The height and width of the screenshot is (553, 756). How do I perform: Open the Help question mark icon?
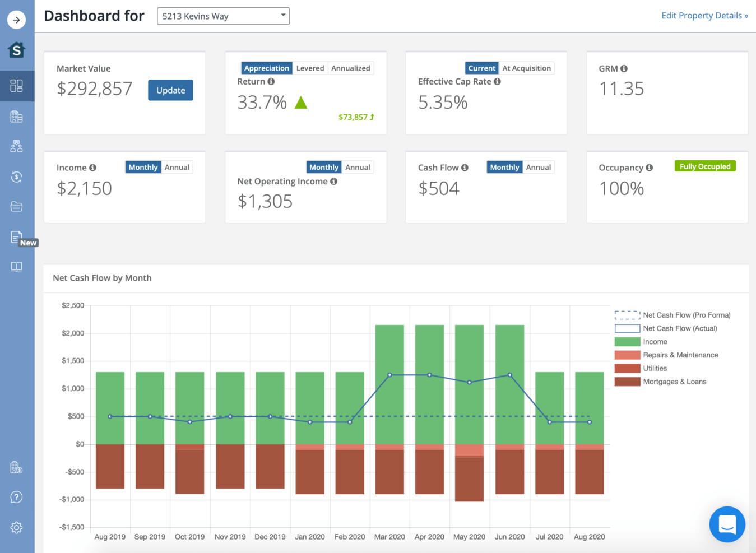coord(17,497)
